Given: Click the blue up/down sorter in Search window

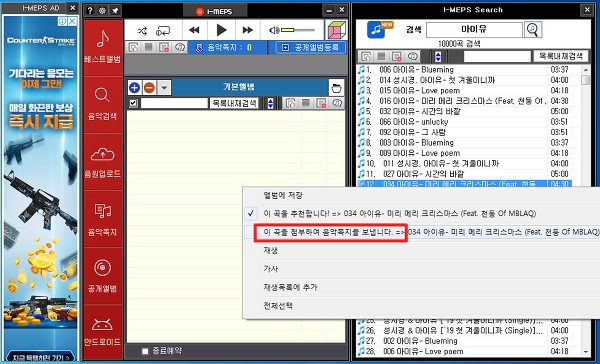Looking at the screenshot, I should pyautogui.click(x=438, y=57).
